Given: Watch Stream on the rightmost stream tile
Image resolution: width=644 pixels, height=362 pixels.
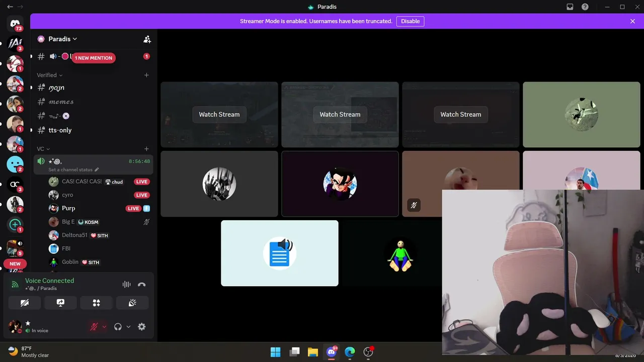Looking at the screenshot, I should point(461,114).
